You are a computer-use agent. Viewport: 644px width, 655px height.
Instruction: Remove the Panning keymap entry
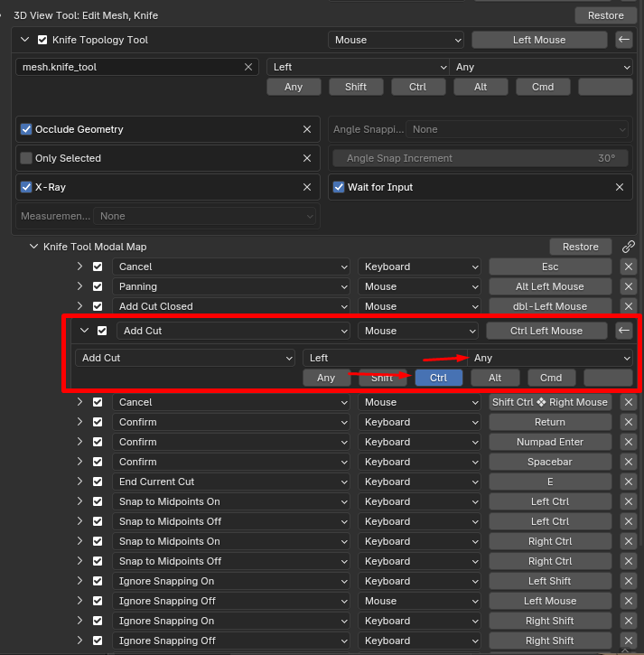tap(629, 286)
